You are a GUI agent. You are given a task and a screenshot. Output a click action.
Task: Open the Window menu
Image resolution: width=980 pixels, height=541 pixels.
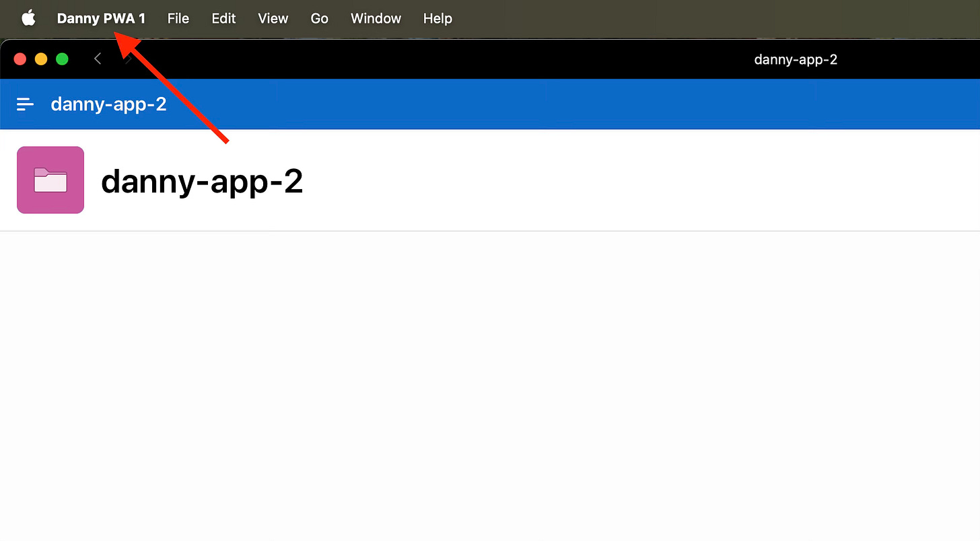[x=376, y=18]
